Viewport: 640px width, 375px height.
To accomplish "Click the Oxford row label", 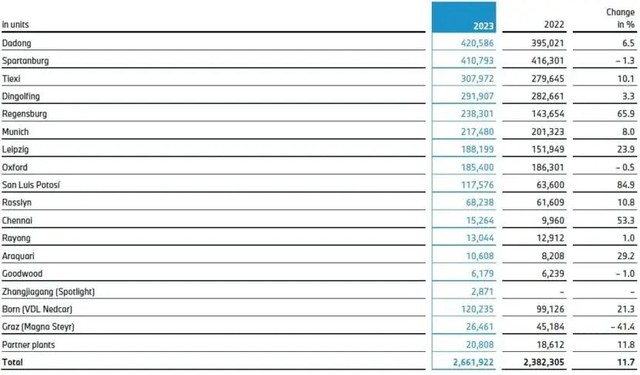I will tap(15, 167).
